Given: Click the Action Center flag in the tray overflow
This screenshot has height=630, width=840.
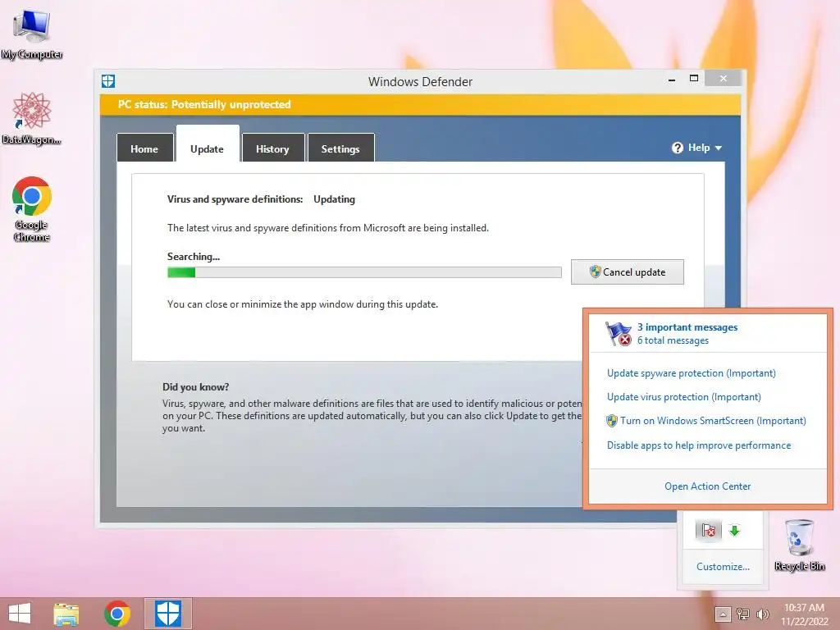Looking at the screenshot, I should point(708,531).
